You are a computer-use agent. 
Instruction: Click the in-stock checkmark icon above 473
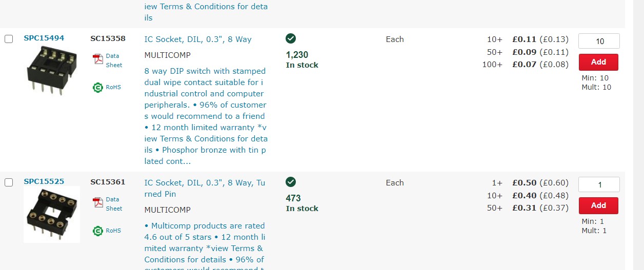point(291,182)
